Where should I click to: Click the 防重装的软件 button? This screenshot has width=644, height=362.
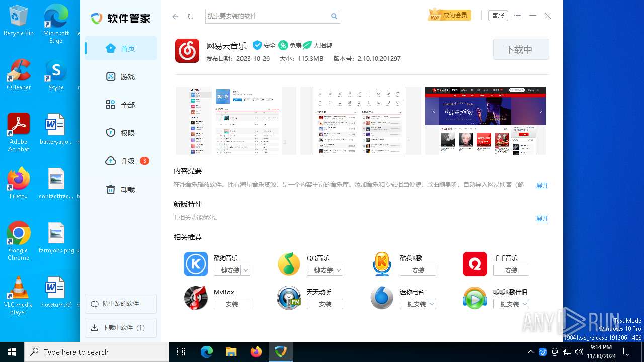[121, 304]
